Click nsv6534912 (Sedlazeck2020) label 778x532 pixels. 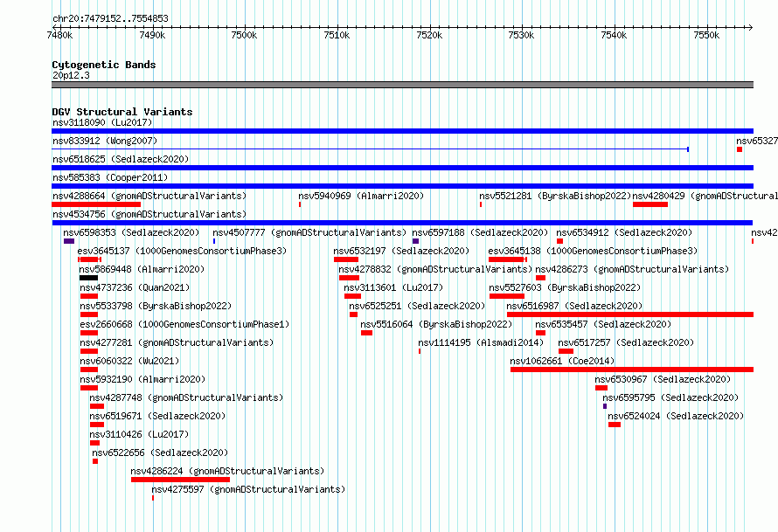tap(624, 232)
